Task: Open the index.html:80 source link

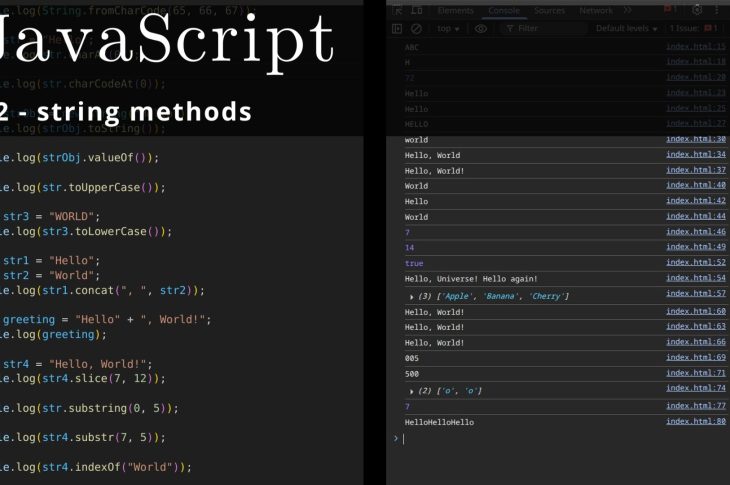Action: (x=695, y=421)
